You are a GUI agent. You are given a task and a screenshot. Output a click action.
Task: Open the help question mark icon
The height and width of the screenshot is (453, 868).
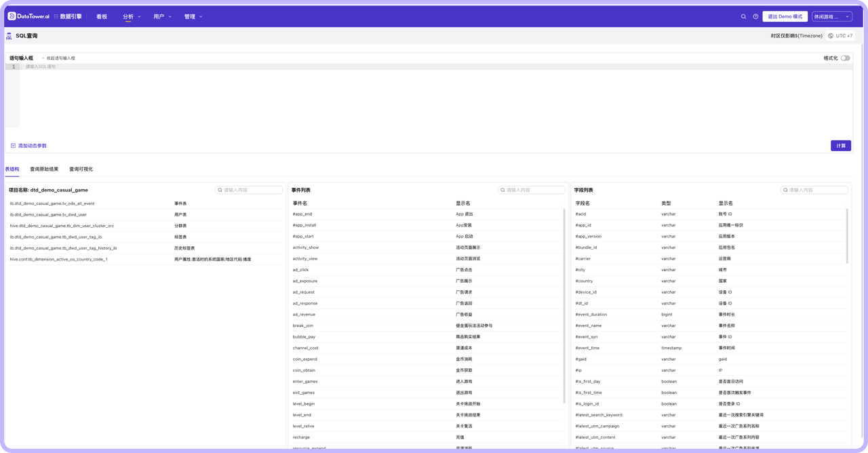point(755,16)
